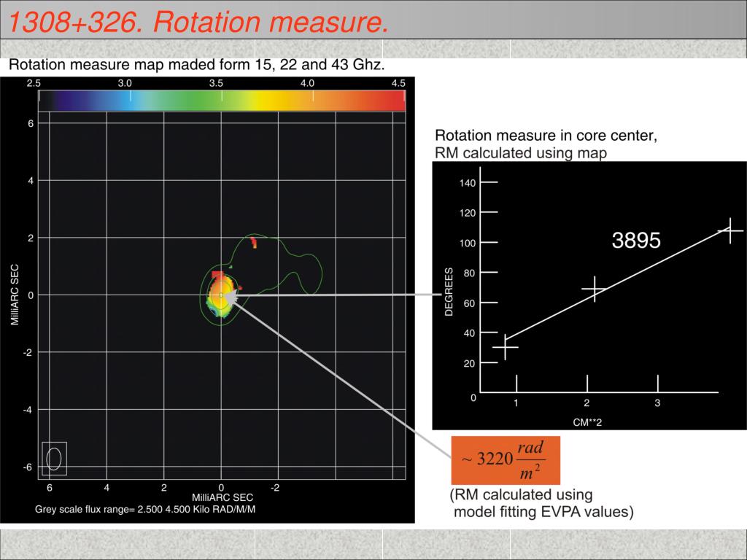Click the "3895" value on the plot

(x=636, y=240)
